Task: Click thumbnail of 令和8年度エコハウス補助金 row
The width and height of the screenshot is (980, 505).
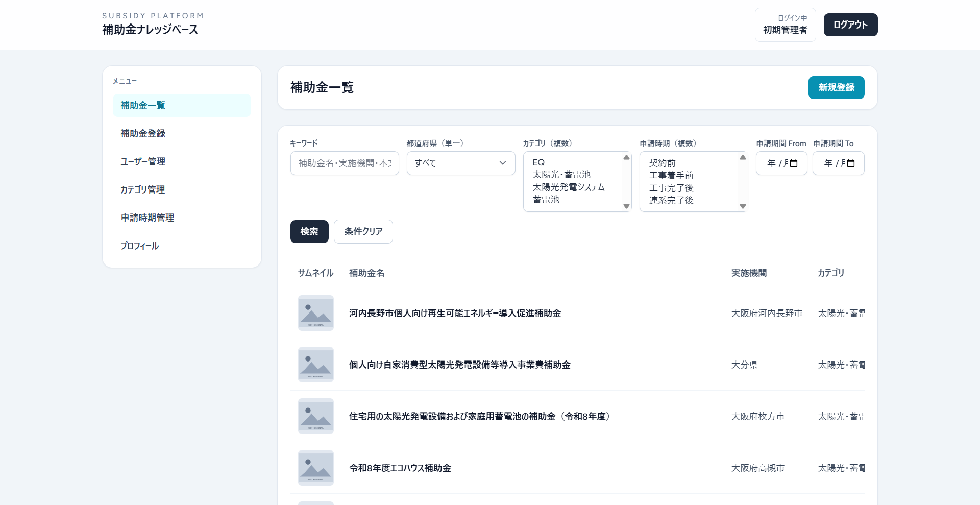Action: 316,468
